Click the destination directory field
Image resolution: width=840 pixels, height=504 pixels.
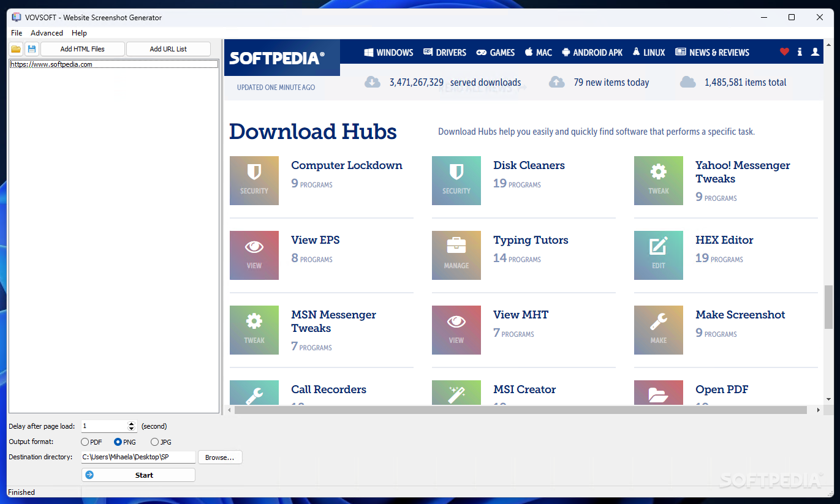click(138, 457)
